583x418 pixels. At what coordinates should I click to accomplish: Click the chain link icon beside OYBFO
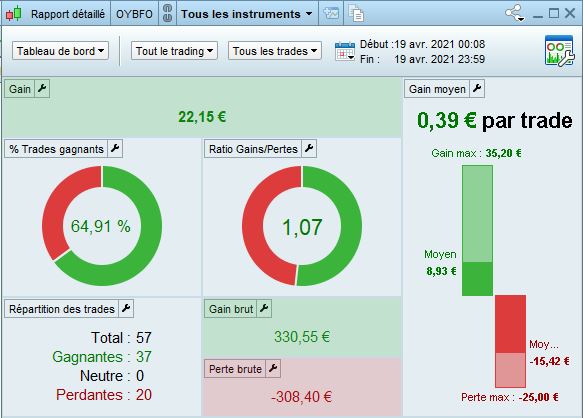pyautogui.click(x=168, y=13)
